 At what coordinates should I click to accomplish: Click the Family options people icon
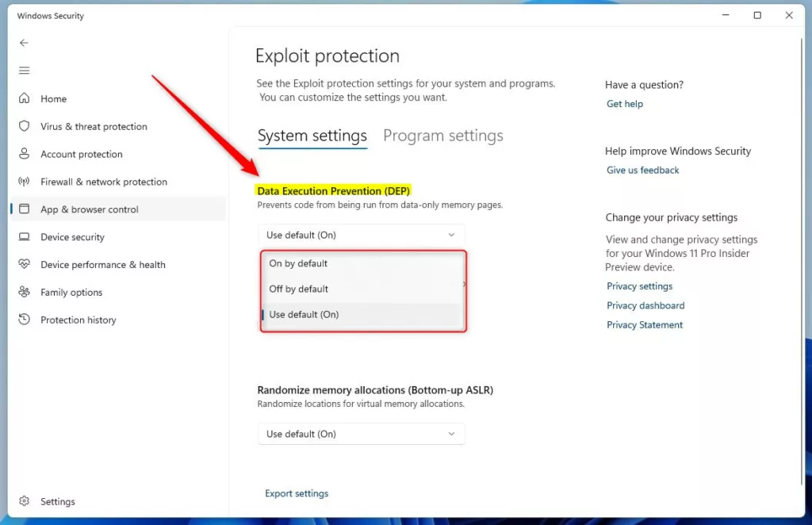[x=24, y=292]
